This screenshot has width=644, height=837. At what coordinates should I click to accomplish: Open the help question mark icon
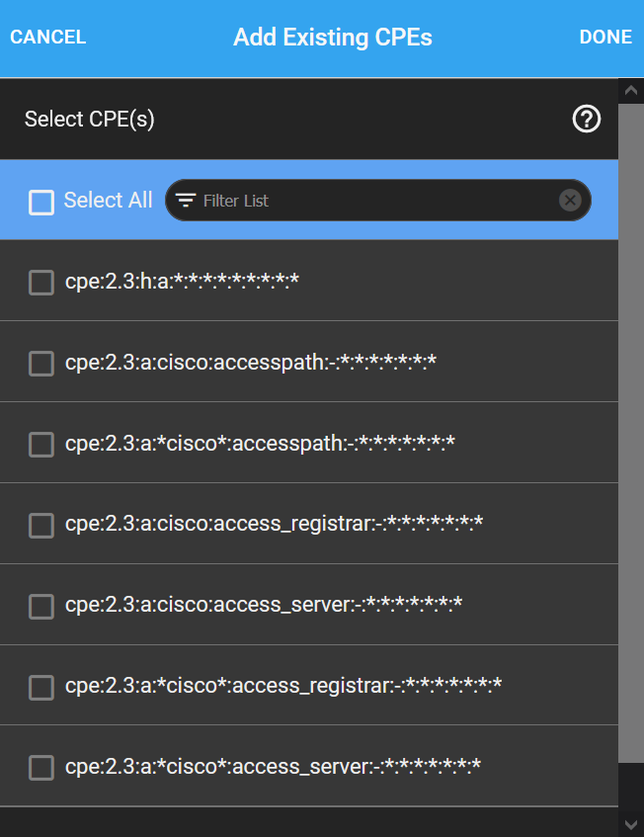tap(587, 119)
